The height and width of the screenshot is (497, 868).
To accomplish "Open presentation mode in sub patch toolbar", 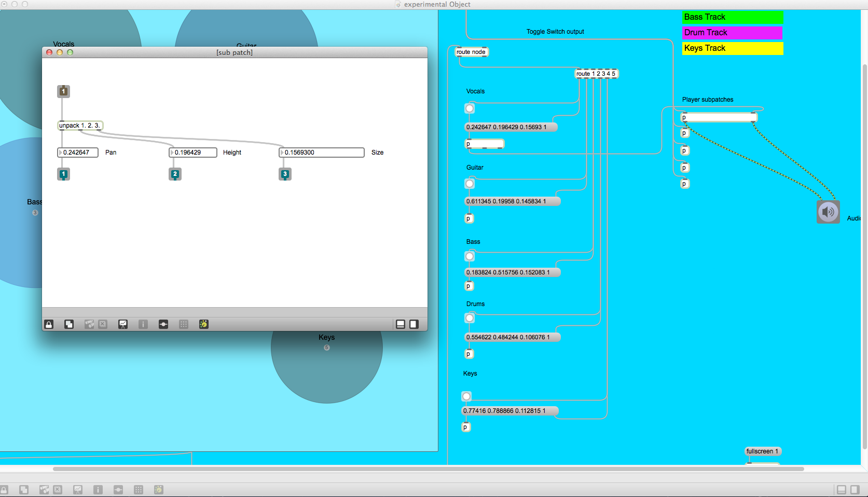I will pos(123,324).
